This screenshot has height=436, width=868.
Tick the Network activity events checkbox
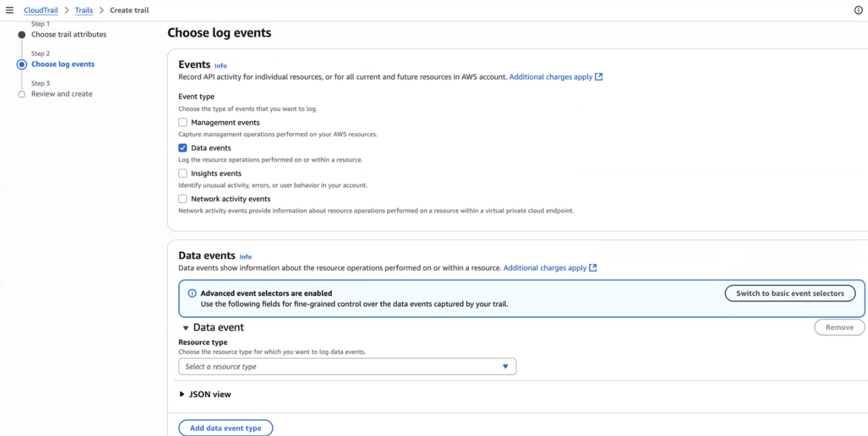183,199
